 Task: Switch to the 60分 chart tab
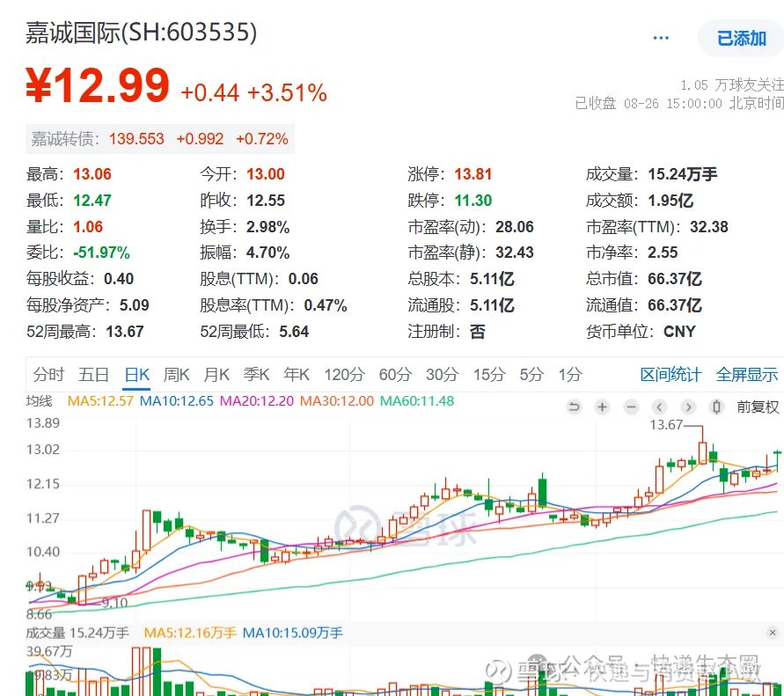click(x=395, y=374)
